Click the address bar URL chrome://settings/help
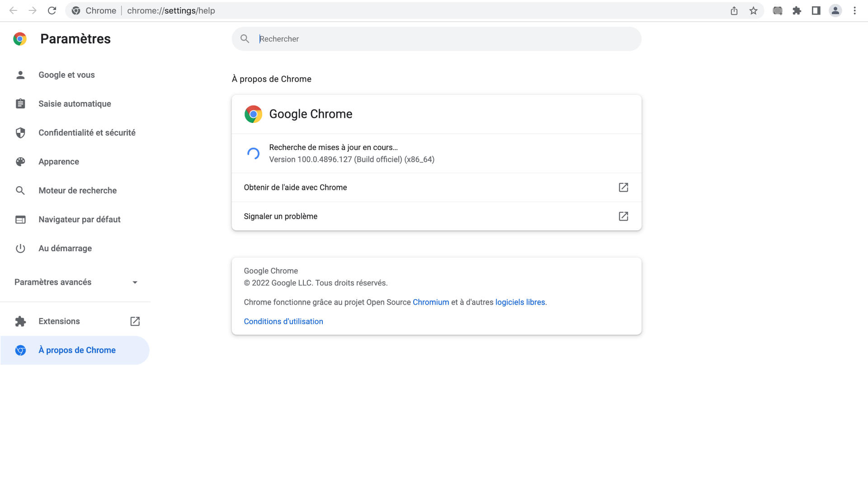Screen dimensions: 868x488 171,10
